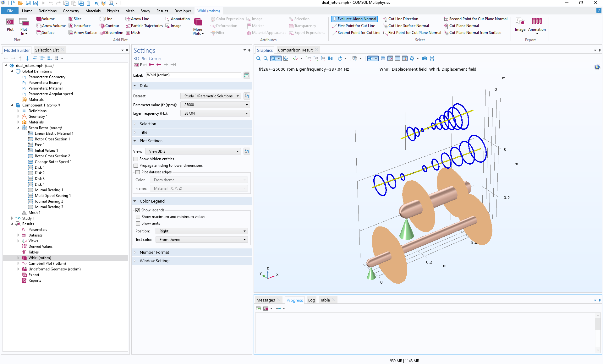Screen dimensions: 603x364
Task: Open the Geometry ribbon tab
Action: point(71,11)
